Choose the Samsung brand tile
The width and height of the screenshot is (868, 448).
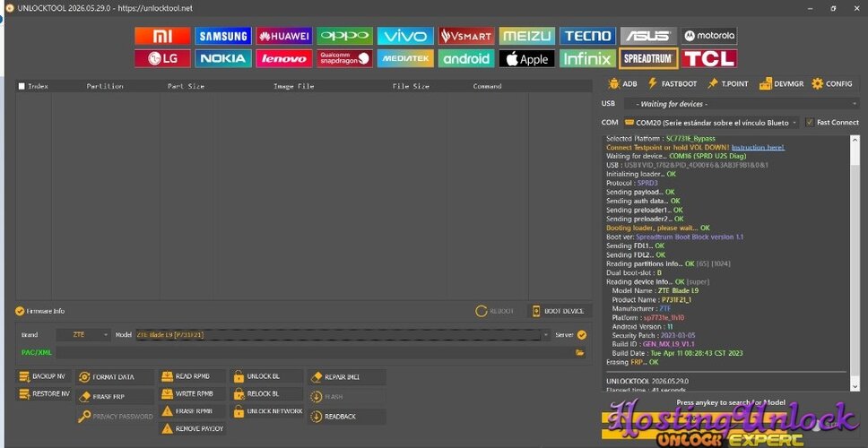[223, 36]
